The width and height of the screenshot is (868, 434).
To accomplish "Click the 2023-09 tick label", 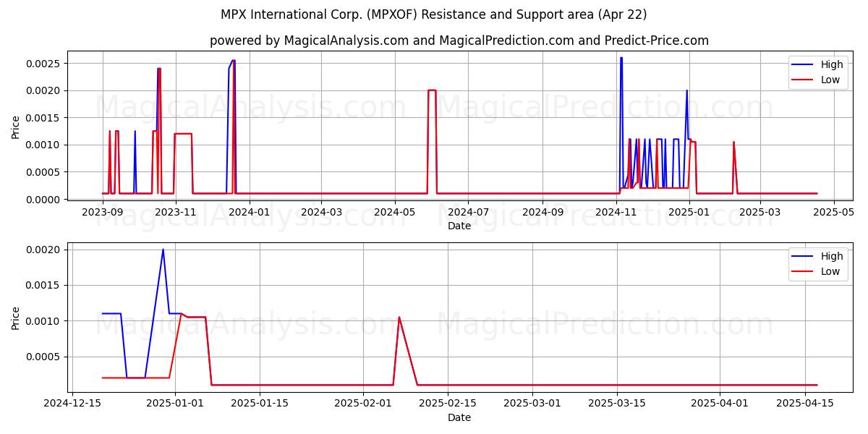I will 102,212.
